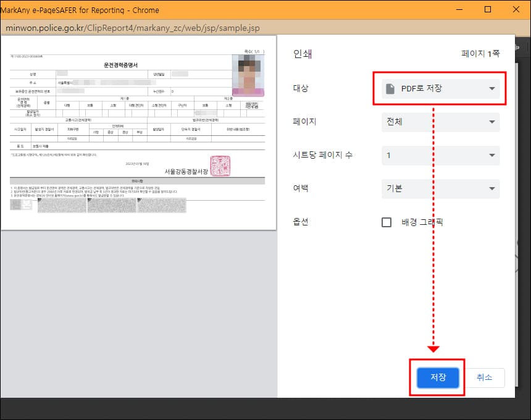Click the blue 저장 save button
Screen dimensions: 531x420
point(437,377)
